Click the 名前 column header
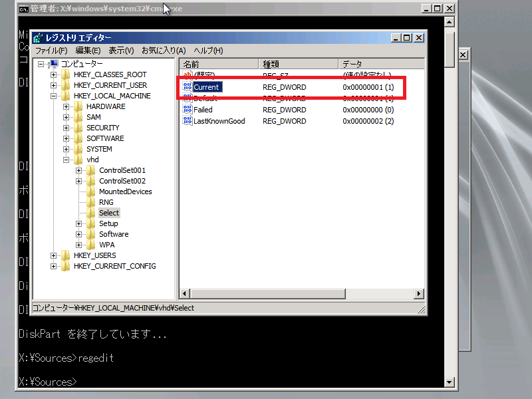The image size is (532, 399). pos(219,64)
